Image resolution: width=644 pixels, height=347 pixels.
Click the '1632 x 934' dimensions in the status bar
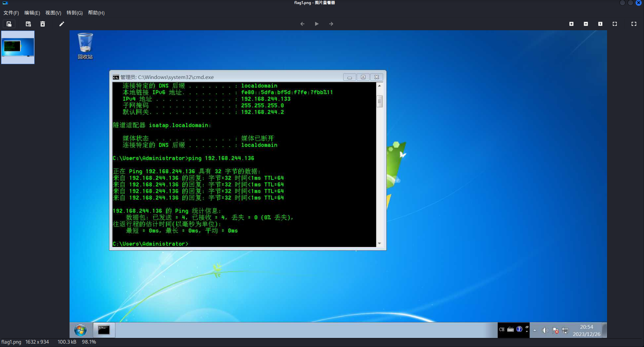point(37,342)
